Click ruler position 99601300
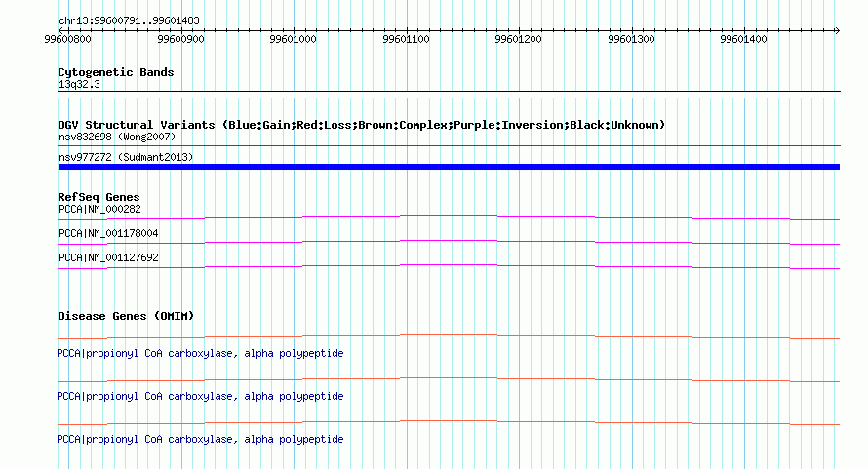868x469 pixels. tap(631, 39)
